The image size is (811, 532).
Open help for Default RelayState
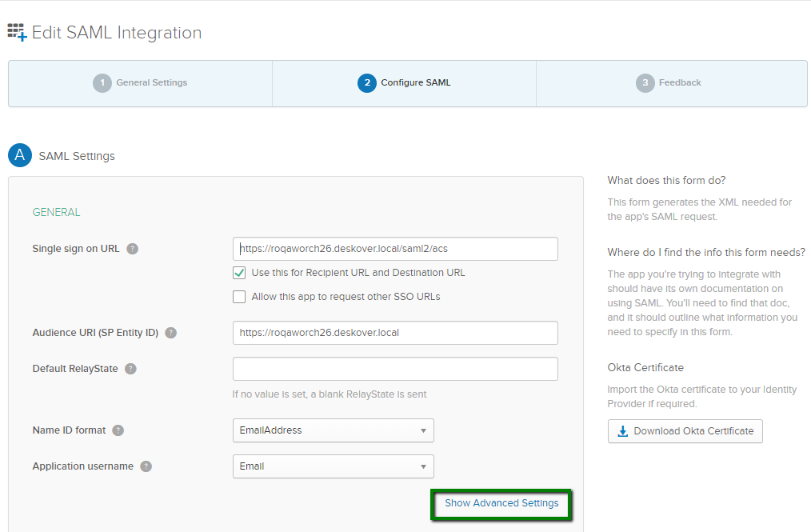click(131, 369)
